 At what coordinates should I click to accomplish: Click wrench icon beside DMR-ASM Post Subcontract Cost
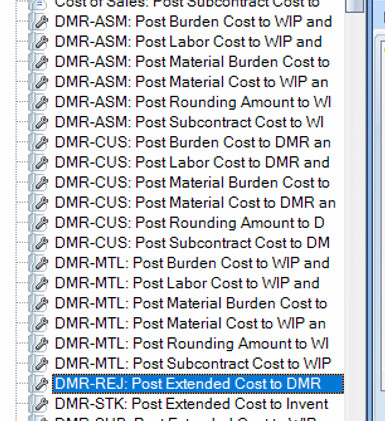pos(39,122)
